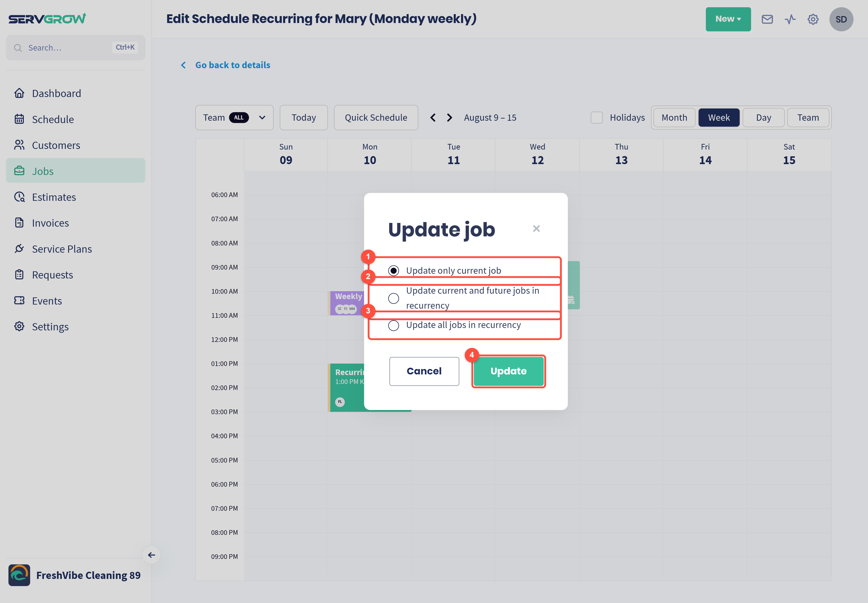This screenshot has height=603, width=868.
Task: Focus the Search input field
Action: 76,48
